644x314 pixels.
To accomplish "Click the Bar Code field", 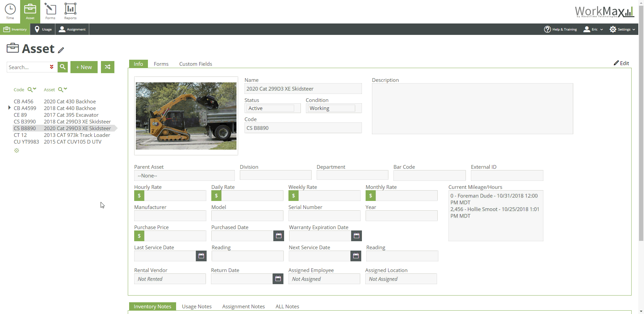I will 429,175.
